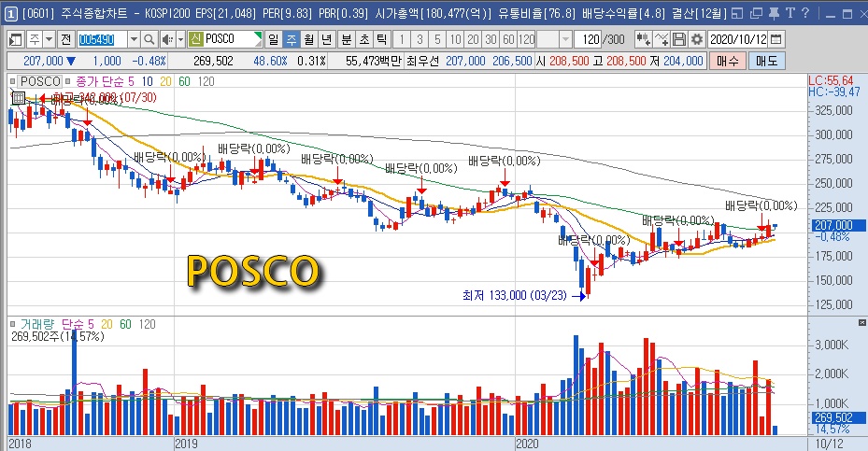Image resolution: width=868 pixels, height=451 pixels.
Task: Click the speaker sound icon
Action: 166,39
